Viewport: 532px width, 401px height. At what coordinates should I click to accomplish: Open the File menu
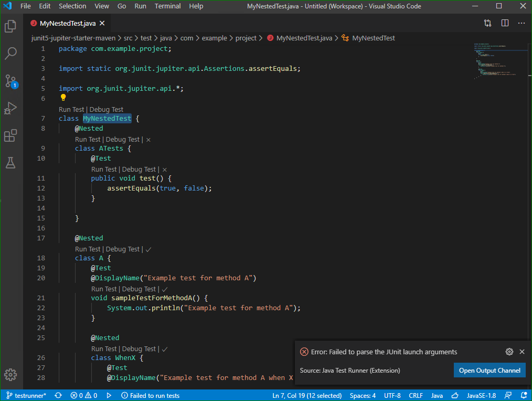(x=26, y=6)
